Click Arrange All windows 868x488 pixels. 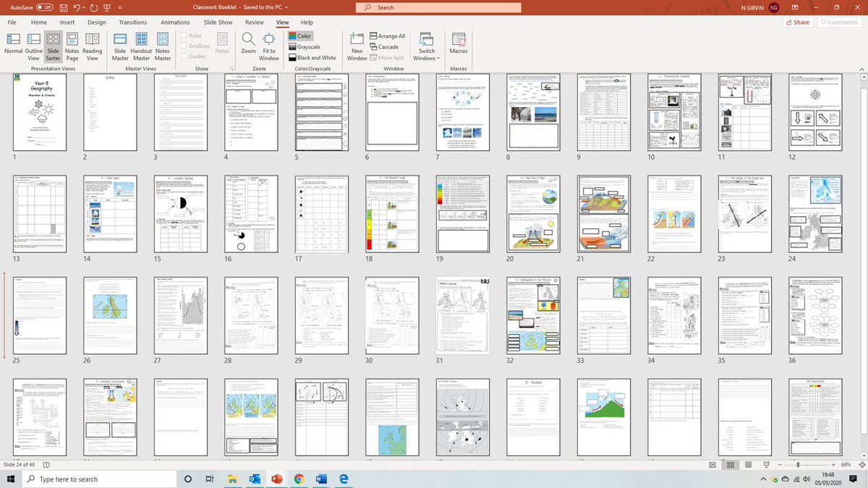point(388,36)
